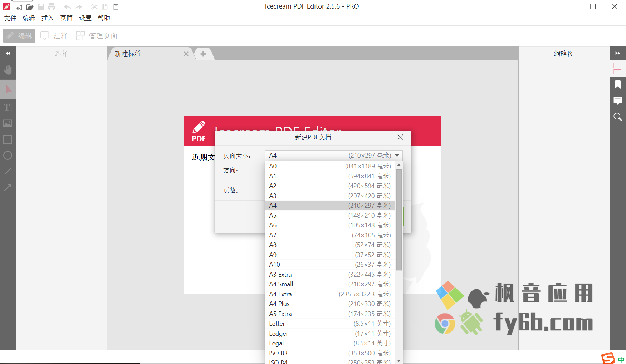Viewport: 626px width, 364px height.
Task: Switch to 注释 mode
Action: (54, 36)
